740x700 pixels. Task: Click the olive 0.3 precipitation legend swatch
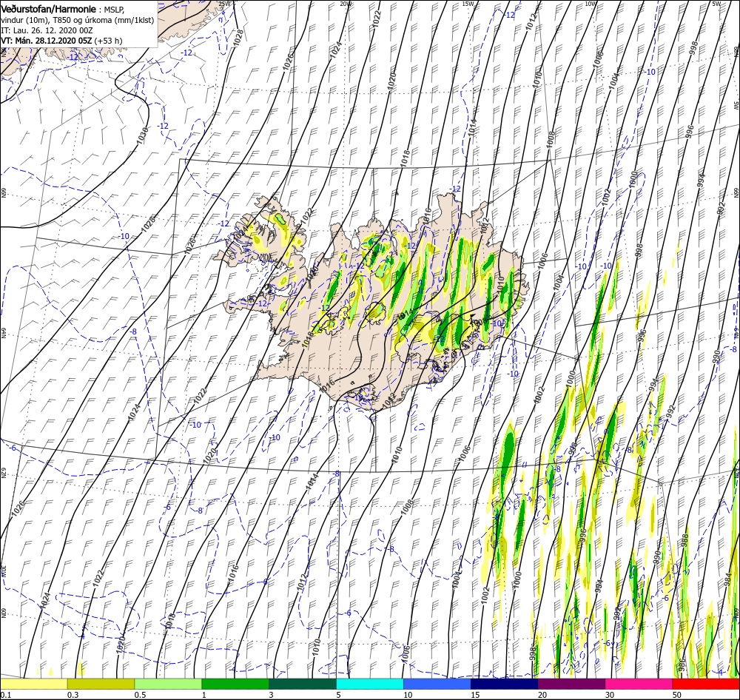click(101, 684)
